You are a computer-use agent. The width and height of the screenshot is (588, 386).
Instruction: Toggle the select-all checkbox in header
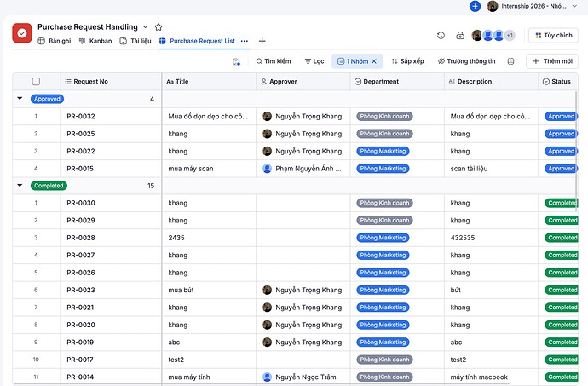pos(36,82)
